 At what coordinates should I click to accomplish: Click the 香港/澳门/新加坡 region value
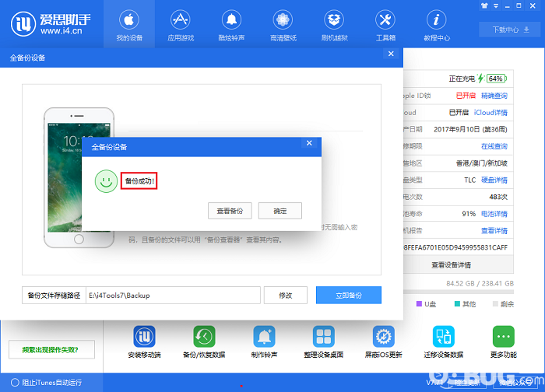tap(481, 163)
